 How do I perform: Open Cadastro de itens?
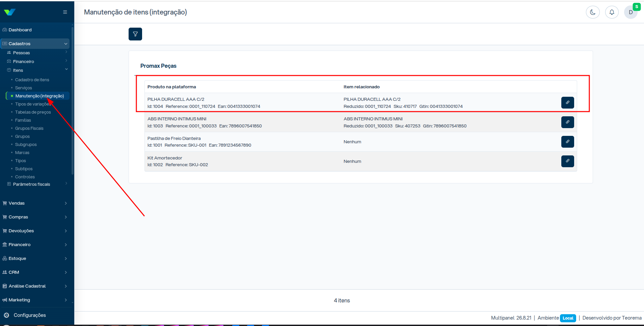pos(32,80)
